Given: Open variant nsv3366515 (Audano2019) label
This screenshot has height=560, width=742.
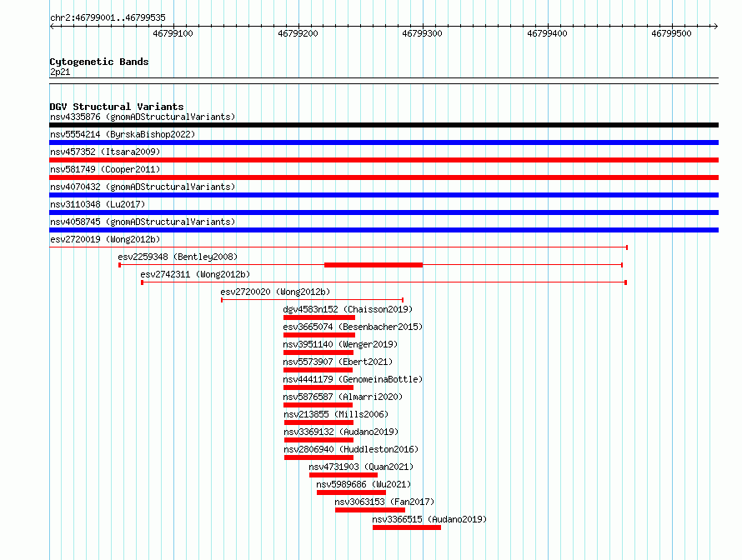Looking at the screenshot, I should (x=429, y=519).
